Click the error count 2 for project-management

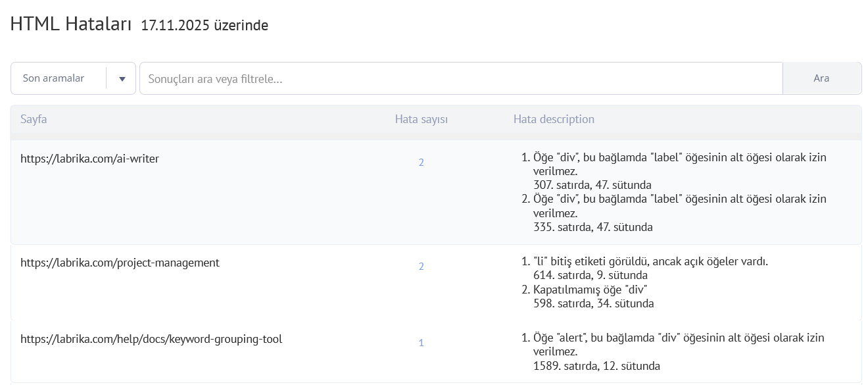point(422,266)
